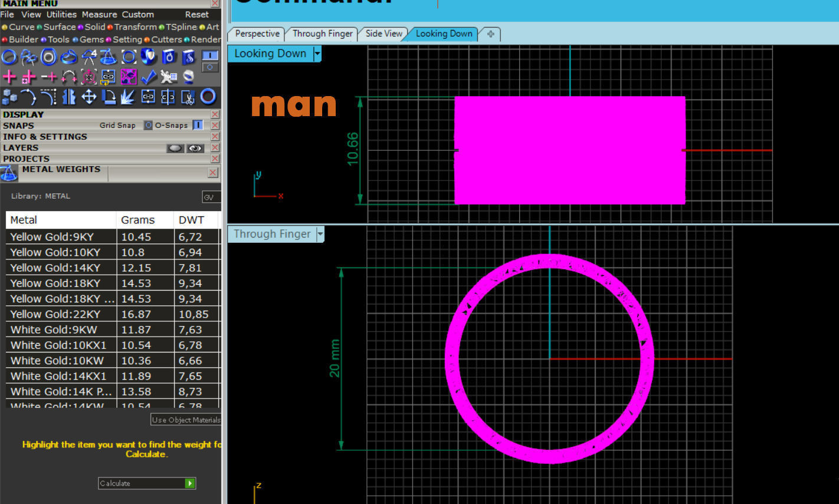Click the plain pink plus cross icon
Screen dimensions: 839x504
pyautogui.click(x=9, y=77)
